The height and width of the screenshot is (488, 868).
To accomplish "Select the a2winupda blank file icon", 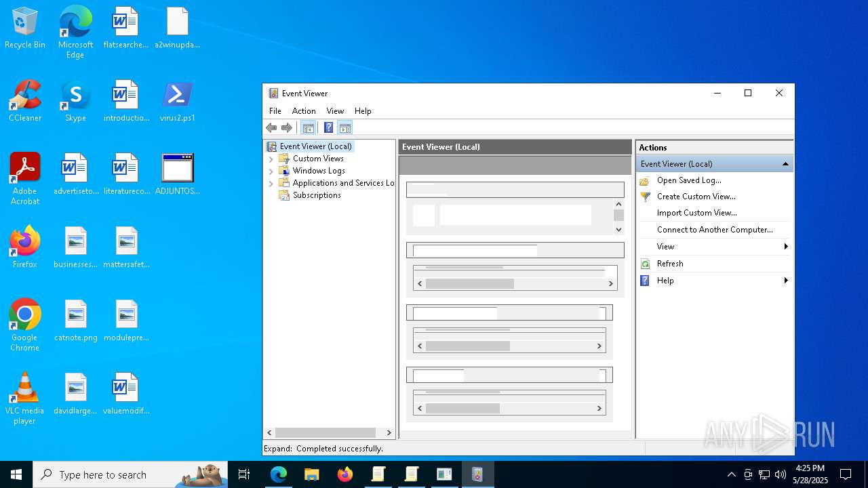I will click(178, 28).
